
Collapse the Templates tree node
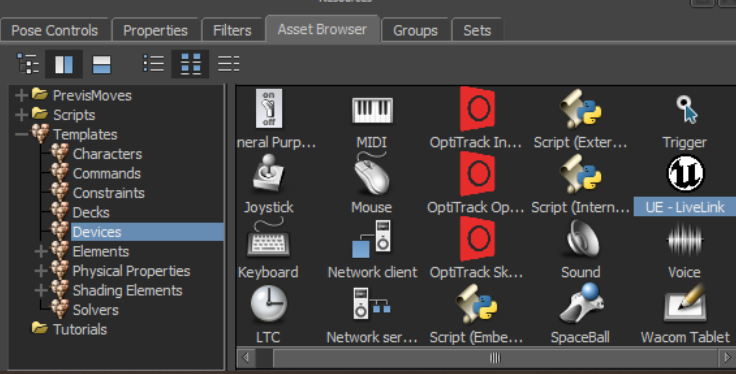(x=21, y=135)
